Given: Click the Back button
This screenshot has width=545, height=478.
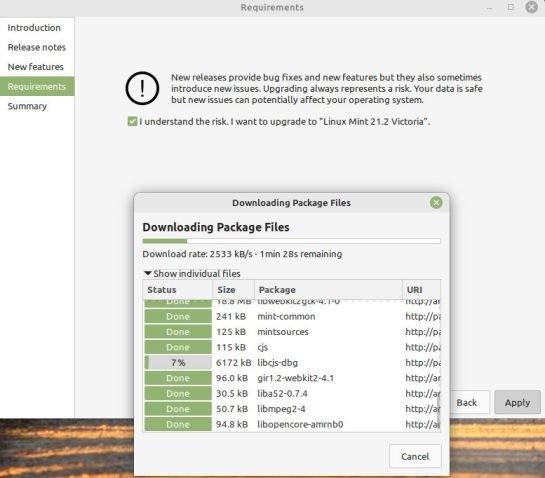Looking at the screenshot, I should (x=467, y=402).
